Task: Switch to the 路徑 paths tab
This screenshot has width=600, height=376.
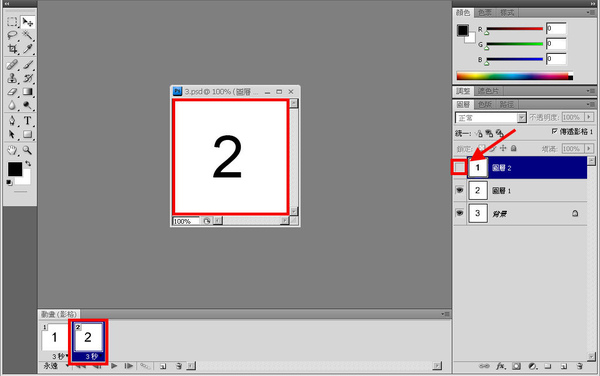Action: (x=507, y=104)
